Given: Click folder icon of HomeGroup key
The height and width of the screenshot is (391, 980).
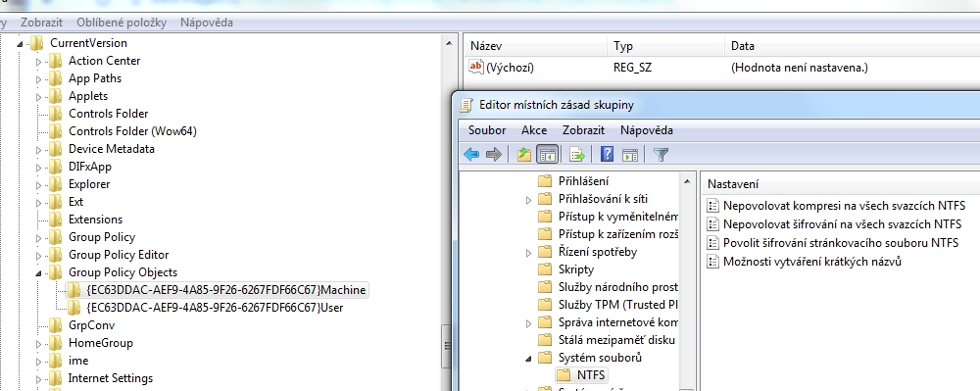Looking at the screenshot, I should tap(56, 343).
